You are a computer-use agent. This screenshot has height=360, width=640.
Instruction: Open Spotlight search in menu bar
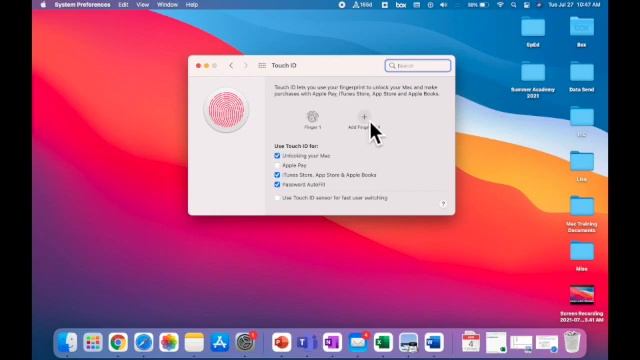[x=513, y=5]
